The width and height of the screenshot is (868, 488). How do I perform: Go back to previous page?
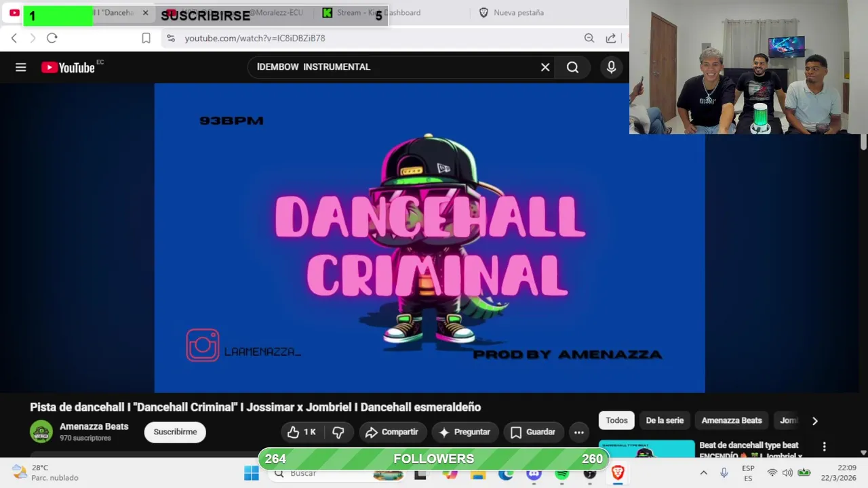coord(14,38)
